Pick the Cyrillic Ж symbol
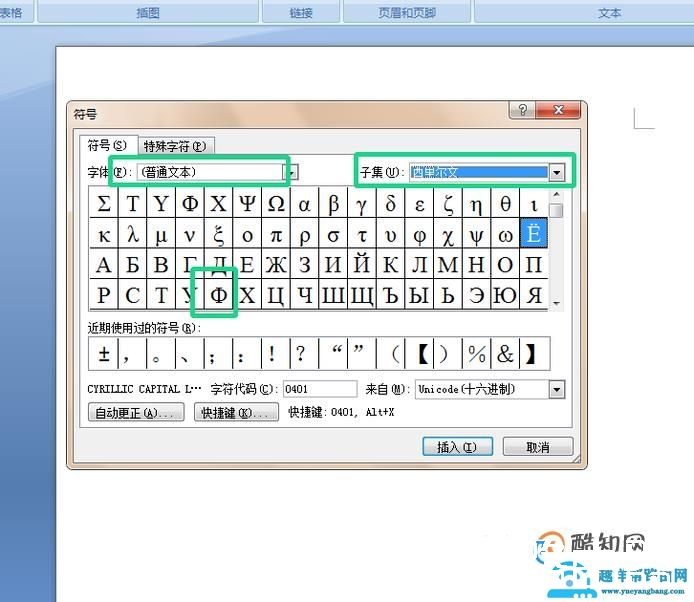Viewport: 694px width, 602px height. [x=276, y=264]
